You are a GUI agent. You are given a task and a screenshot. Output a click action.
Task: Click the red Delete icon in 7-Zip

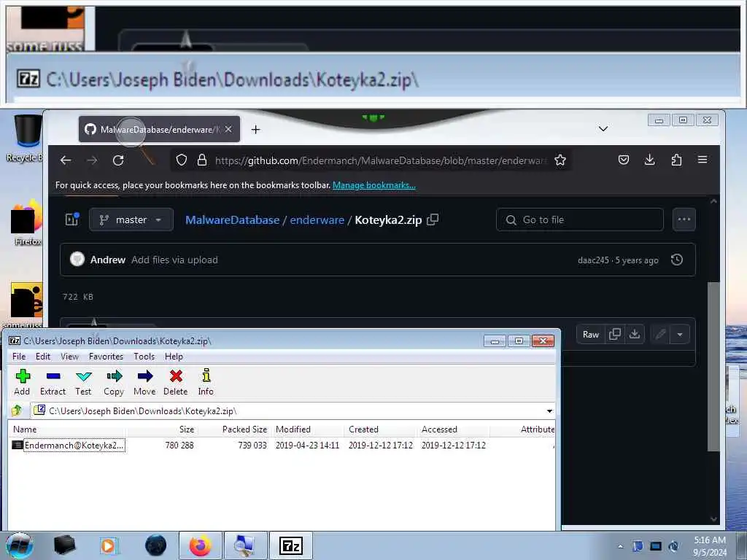click(176, 382)
